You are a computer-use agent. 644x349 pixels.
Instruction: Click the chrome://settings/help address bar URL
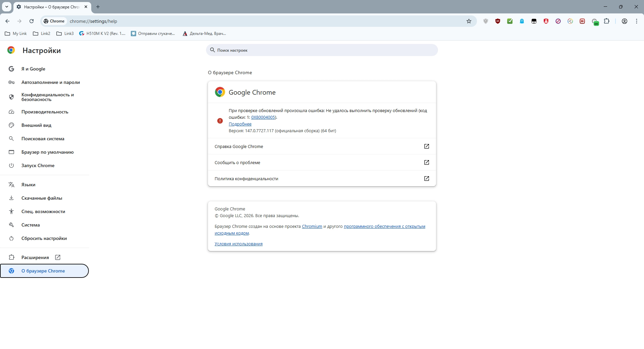pos(93,21)
